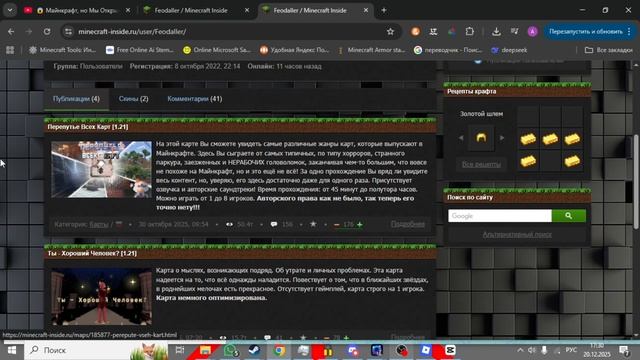Open the 'Все рецепты' link
Screen dimensions: 640x360
point(481,164)
